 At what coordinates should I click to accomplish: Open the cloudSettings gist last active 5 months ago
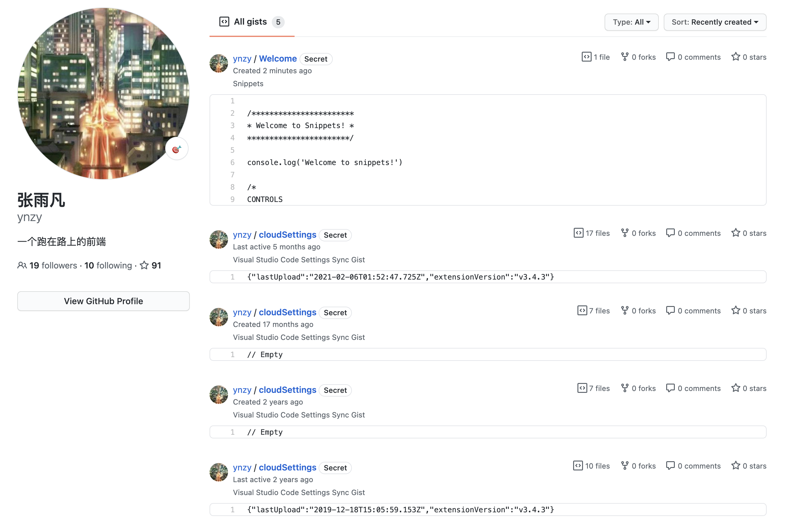(x=287, y=235)
